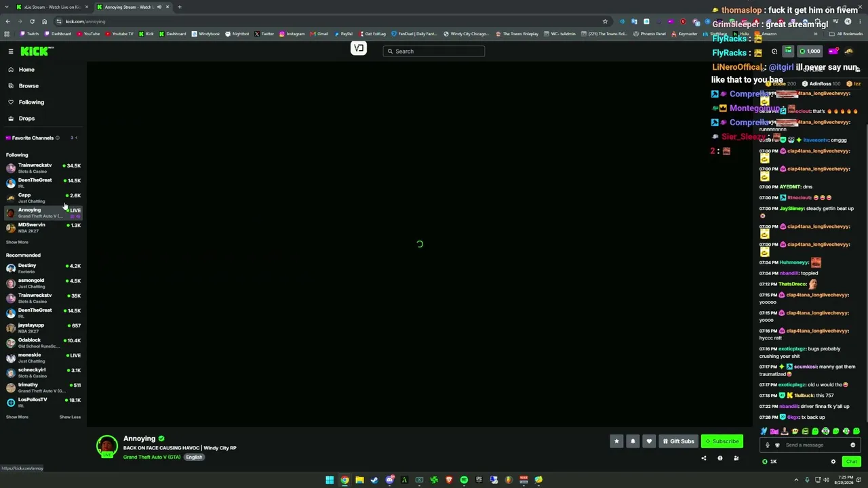Viewport: 868px width, 488px height.
Task: Open chat settings gear
Action: (833, 462)
